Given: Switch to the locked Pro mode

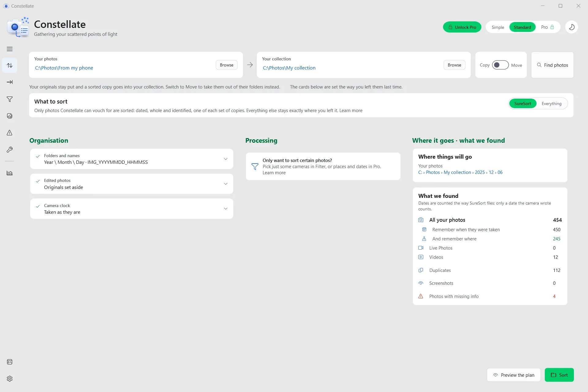Looking at the screenshot, I should point(547,27).
